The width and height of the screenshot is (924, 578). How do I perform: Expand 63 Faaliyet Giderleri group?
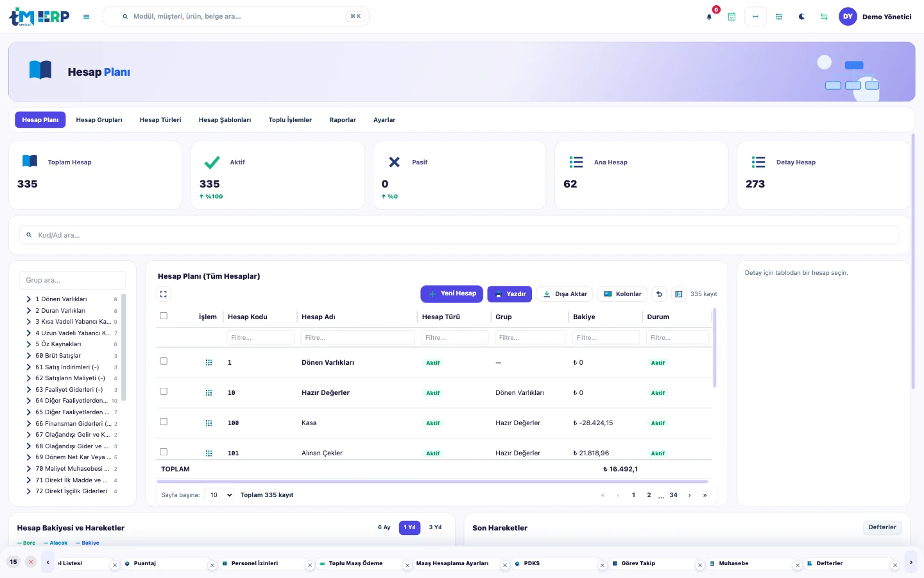[x=29, y=390]
